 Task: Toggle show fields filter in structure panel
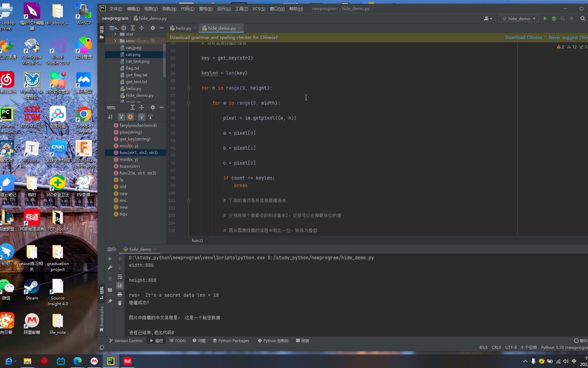130,117
